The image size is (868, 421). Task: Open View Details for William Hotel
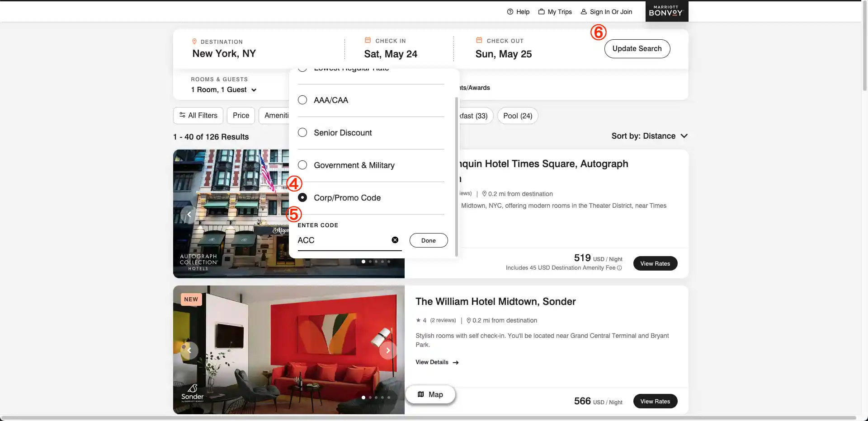pyautogui.click(x=437, y=362)
